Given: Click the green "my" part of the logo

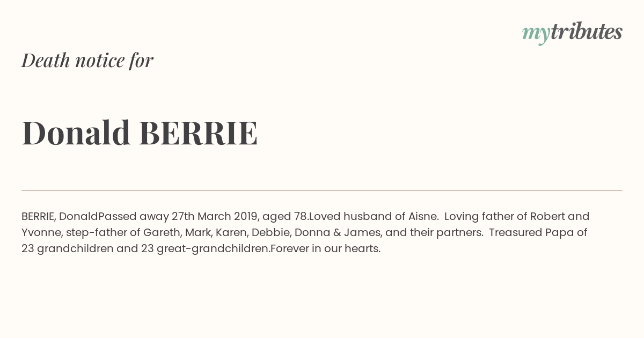Looking at the screenshot, I should tap(536, 35).
